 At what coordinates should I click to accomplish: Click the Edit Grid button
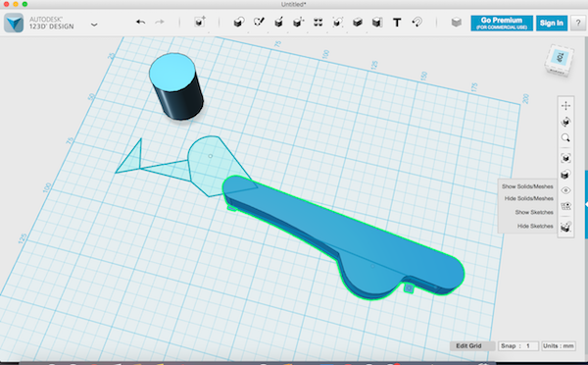[x=472, y=345]
